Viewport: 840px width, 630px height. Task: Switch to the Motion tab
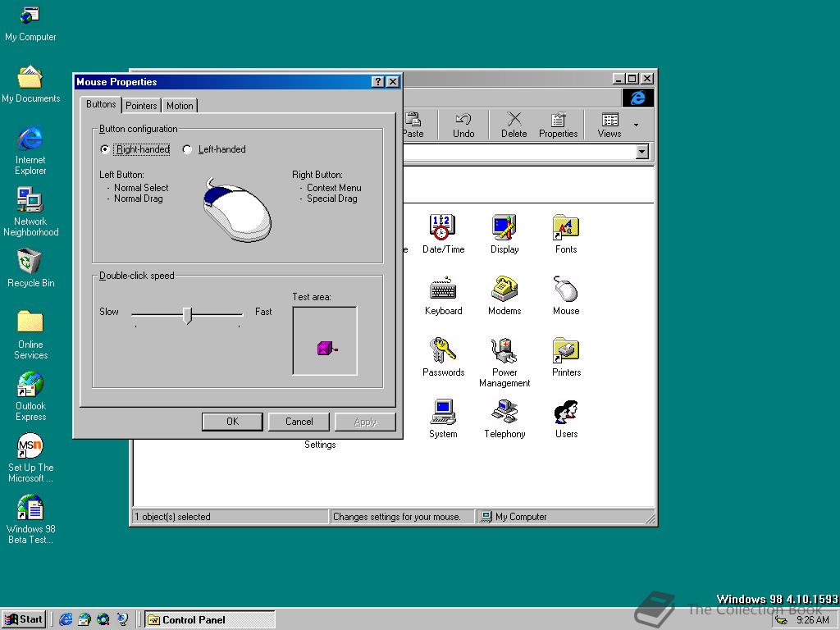(x=180, y=105)
